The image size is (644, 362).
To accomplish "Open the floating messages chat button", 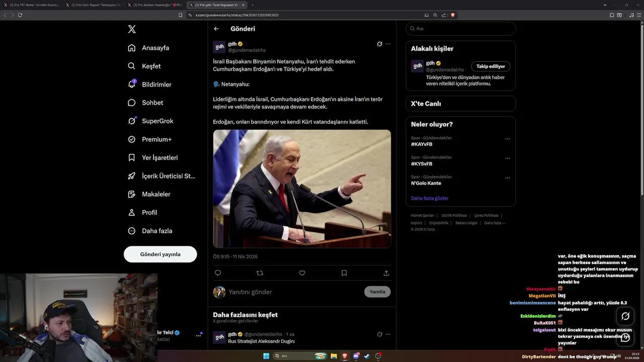I will click(x=625, y=337).
